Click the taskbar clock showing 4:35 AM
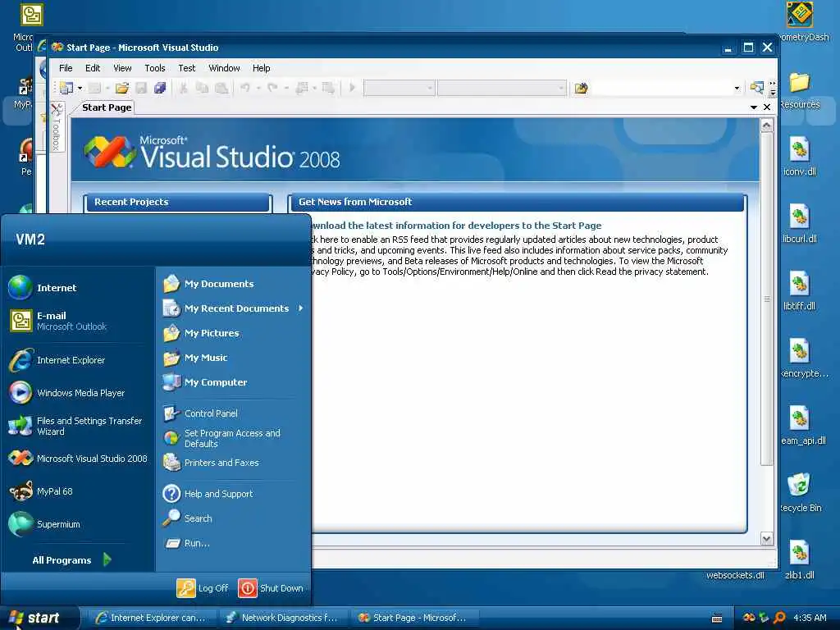 (x=810, y=618)
